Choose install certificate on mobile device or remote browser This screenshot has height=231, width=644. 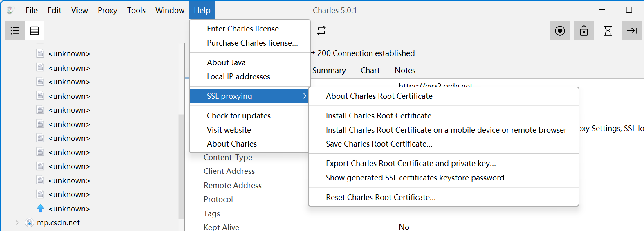444,130
